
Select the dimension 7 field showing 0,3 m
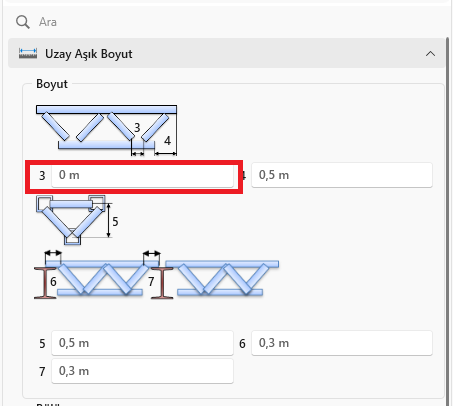click(x=142, y=371)
